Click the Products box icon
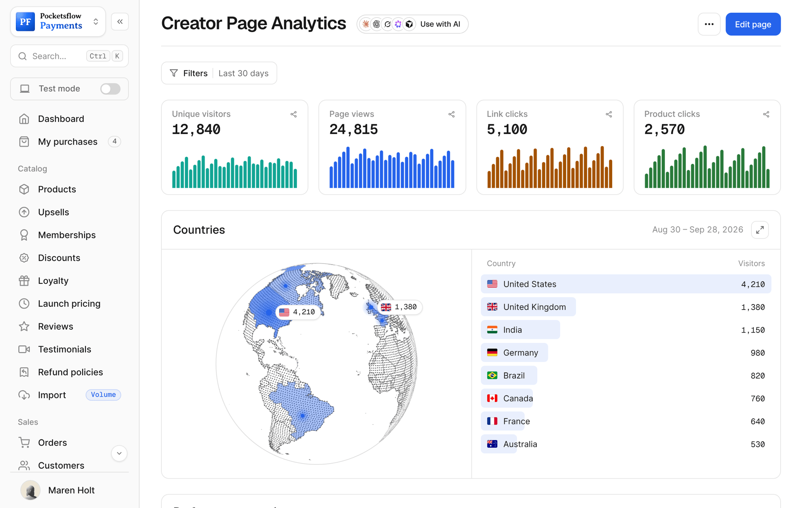 [24, 189]
